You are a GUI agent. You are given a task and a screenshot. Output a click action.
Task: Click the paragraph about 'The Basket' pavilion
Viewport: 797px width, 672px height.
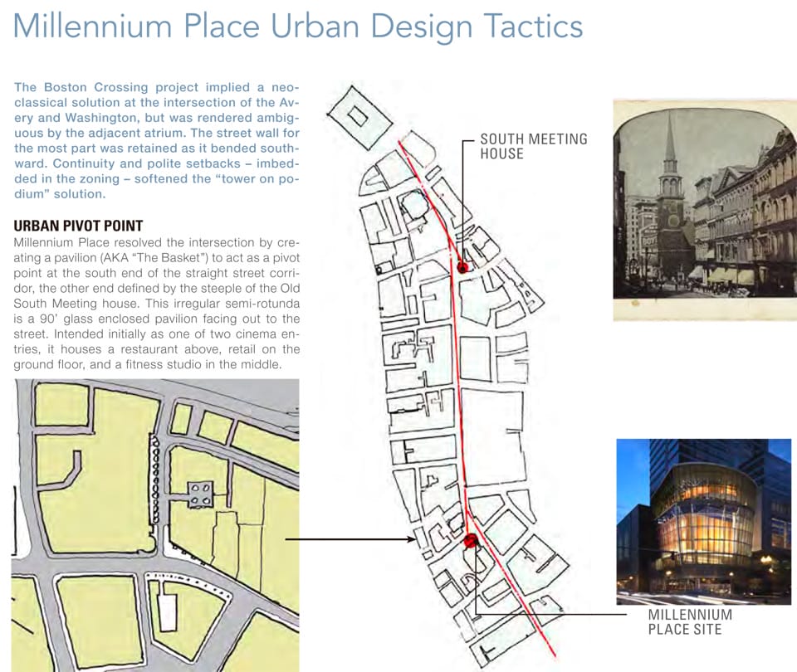[x=157, y=304]
